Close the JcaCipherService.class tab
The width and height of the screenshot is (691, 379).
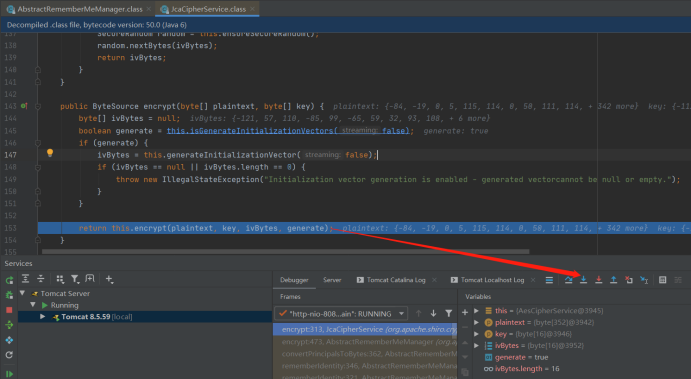tap(252, 9)
